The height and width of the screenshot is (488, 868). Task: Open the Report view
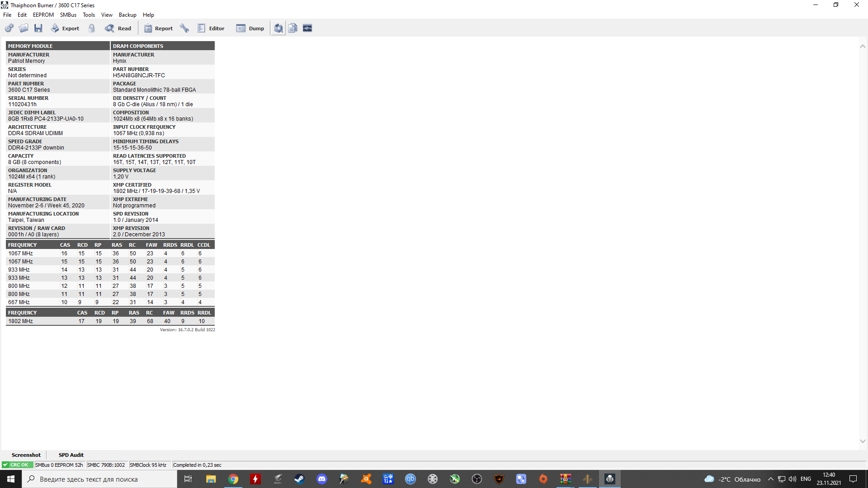pos(158,28)
